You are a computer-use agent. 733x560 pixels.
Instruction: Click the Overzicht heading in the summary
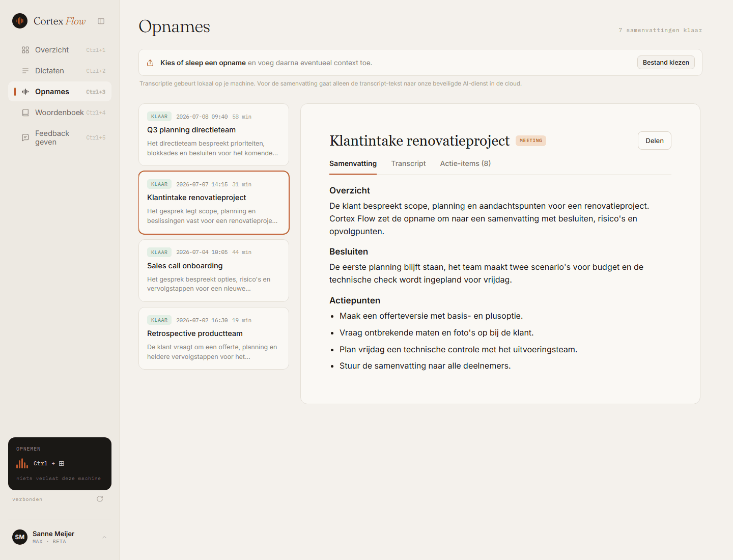(350, 190)
